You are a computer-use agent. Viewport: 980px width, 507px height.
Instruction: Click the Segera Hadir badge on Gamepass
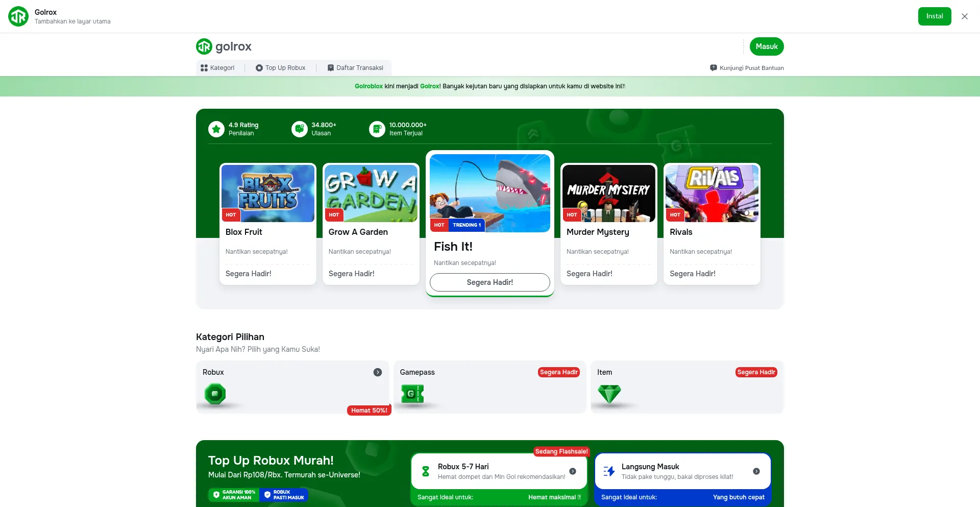pyautogui.click(x=559, y=372)
